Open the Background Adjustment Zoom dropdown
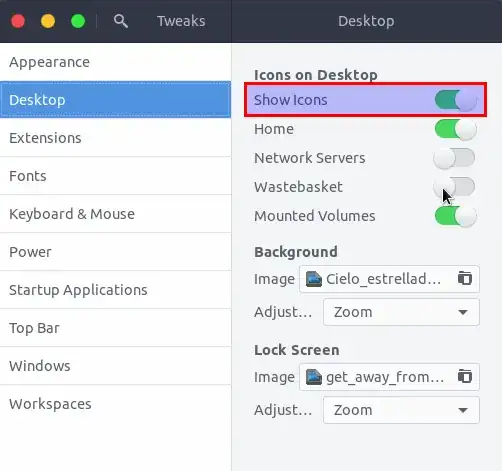 tap(401, 312)
